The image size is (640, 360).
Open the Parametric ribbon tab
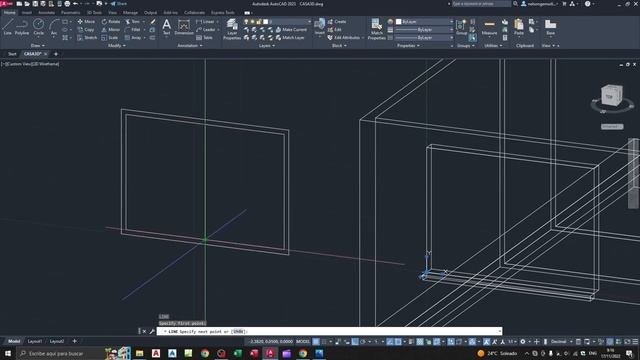click(71, 13)
